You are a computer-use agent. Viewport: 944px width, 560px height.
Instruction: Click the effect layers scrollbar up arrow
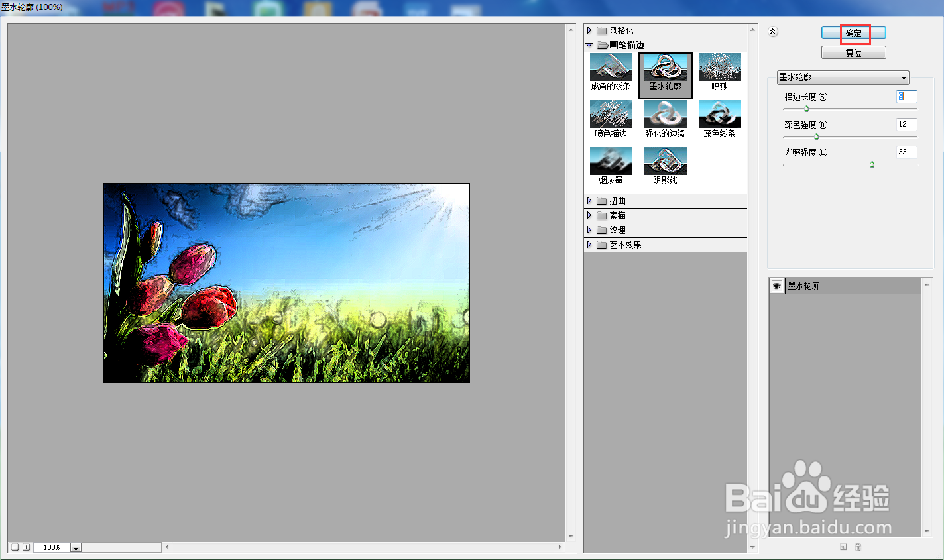pos(927,284)
